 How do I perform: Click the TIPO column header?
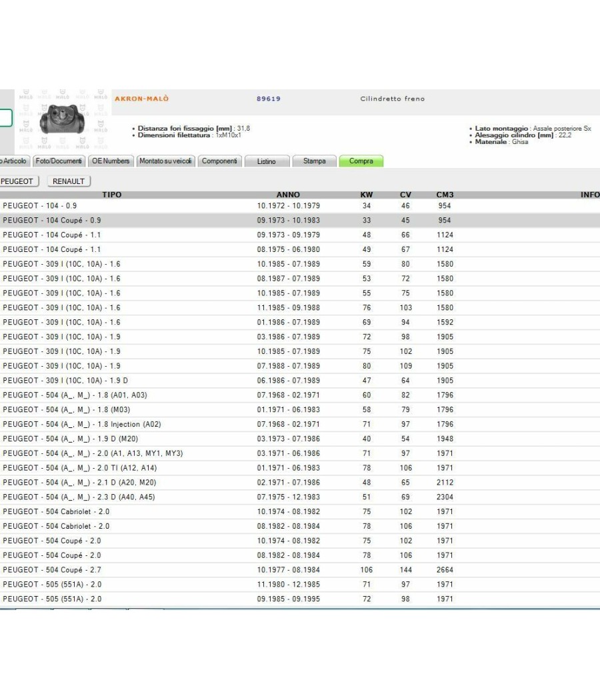coord(111,195)
